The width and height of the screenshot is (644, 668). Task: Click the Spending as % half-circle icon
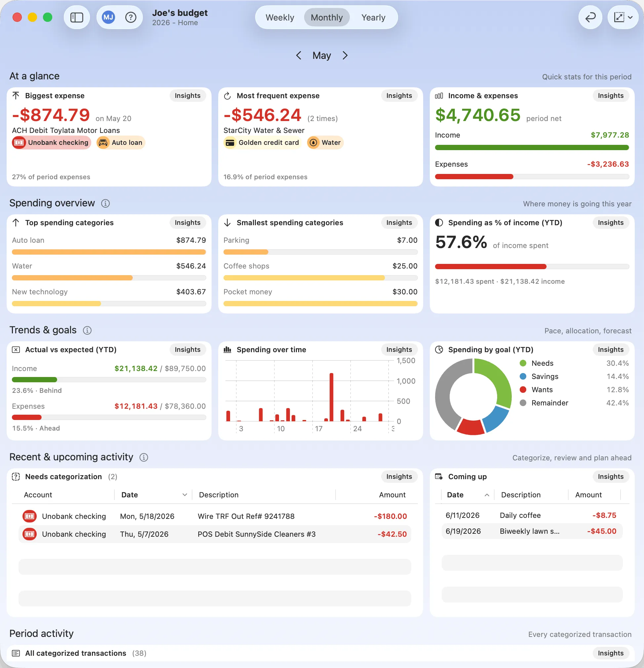point(439,223)
